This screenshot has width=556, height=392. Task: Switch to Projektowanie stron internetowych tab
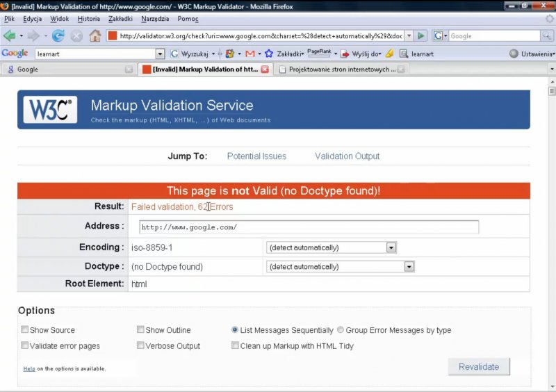coord(341,70)
